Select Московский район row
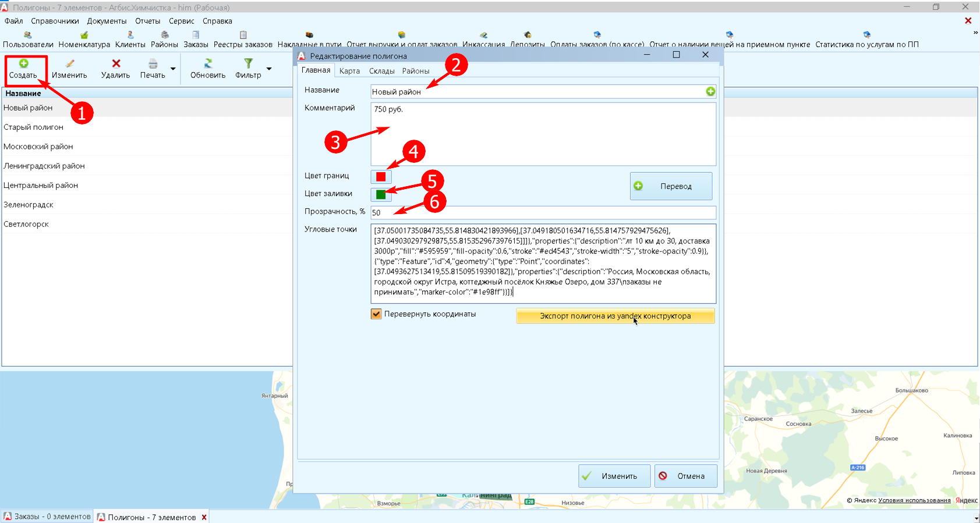 (147, 147)
